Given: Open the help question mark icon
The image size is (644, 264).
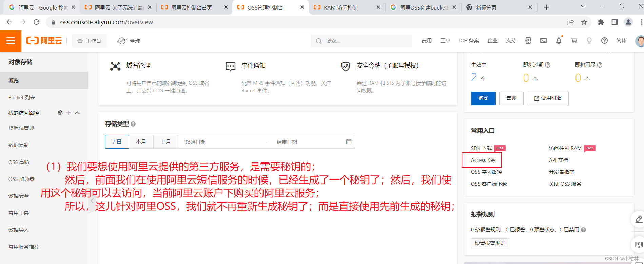Looking at the screenshot, I should [604, 41].
